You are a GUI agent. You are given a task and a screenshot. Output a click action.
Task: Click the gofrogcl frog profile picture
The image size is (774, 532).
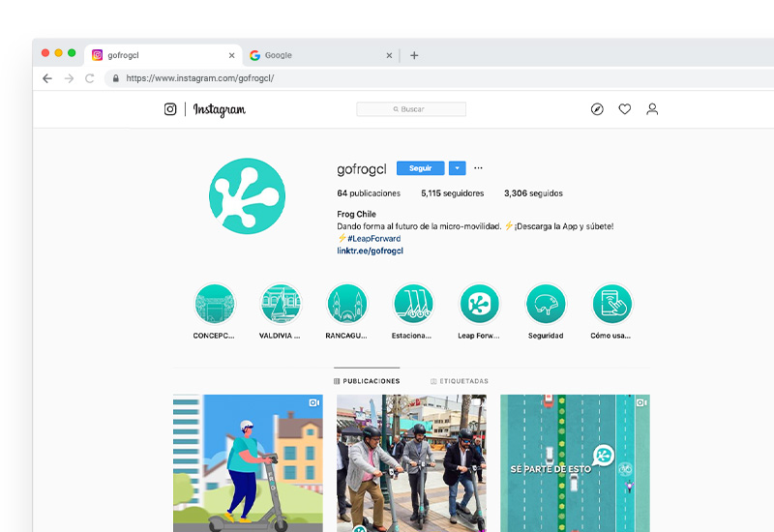pos(247,196)
